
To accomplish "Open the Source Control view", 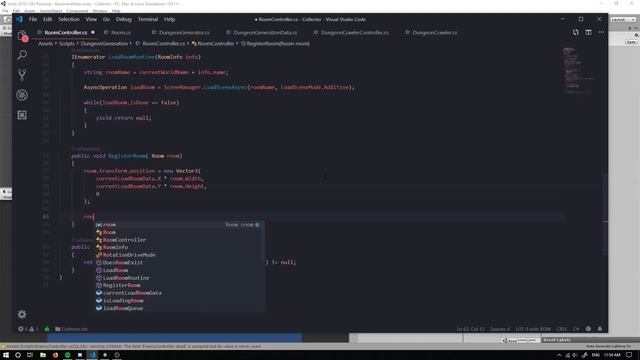I will [x=22, y=75].
